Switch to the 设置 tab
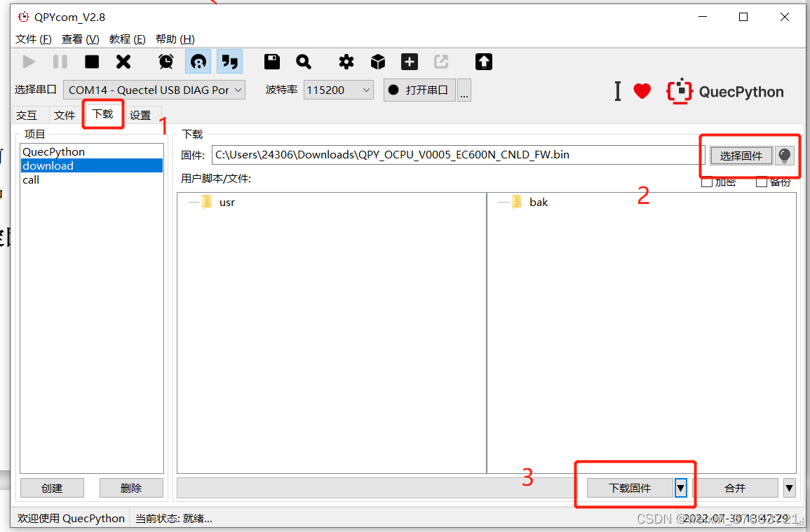This screenshot has height=532, width=810. [140, 115]
